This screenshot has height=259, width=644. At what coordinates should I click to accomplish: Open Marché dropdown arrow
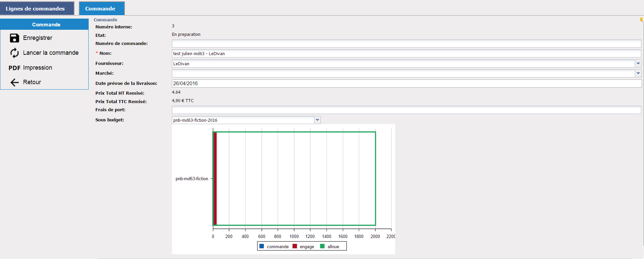click(x=638, y=73)
